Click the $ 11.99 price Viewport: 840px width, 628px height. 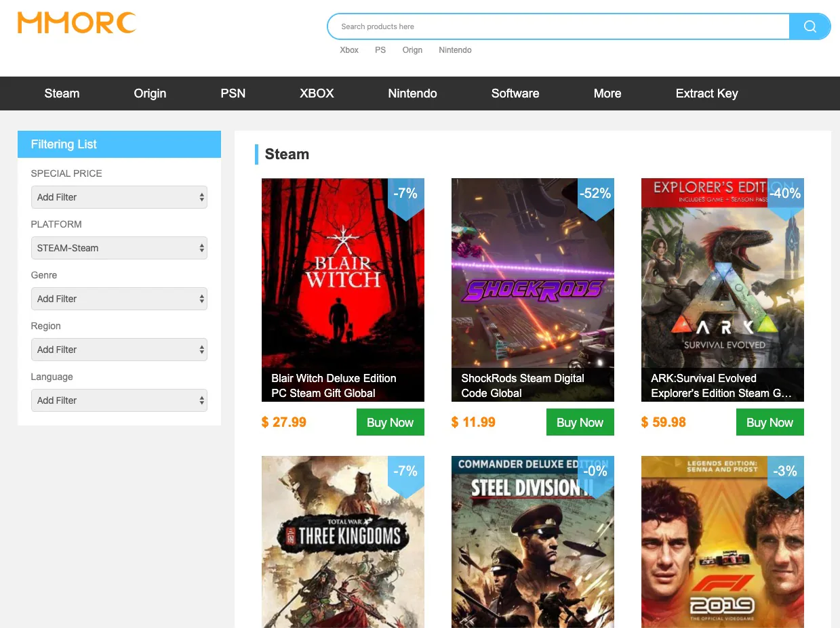(x=473, y=422)
